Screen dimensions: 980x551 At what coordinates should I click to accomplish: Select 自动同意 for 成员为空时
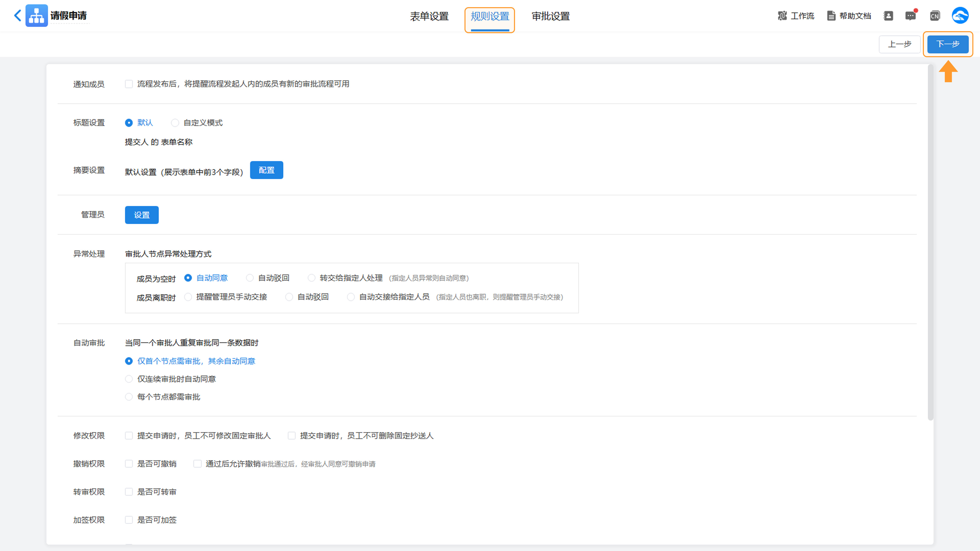pyautogui.click(x=188, y=278)
